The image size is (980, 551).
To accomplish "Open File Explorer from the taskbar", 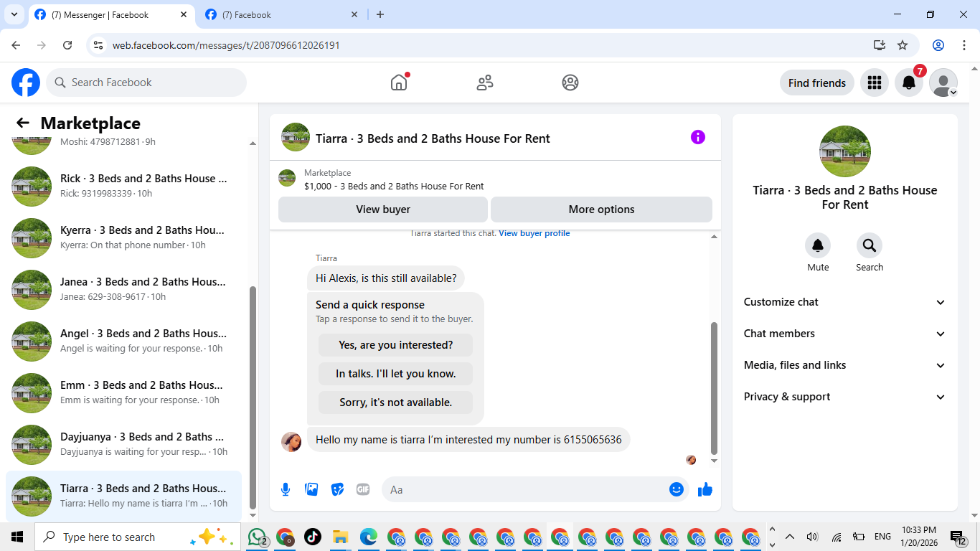I will (340, 537).
